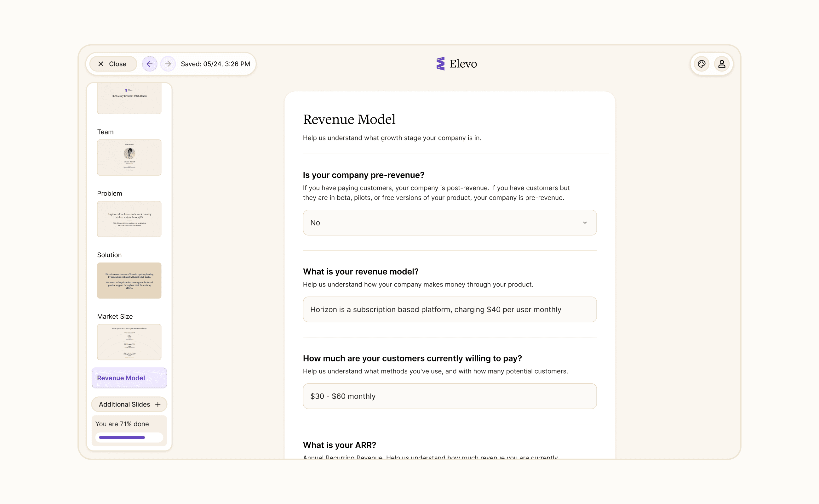
Task: Click the back arrow navigation icon
Action: click(x=149, y=64)
